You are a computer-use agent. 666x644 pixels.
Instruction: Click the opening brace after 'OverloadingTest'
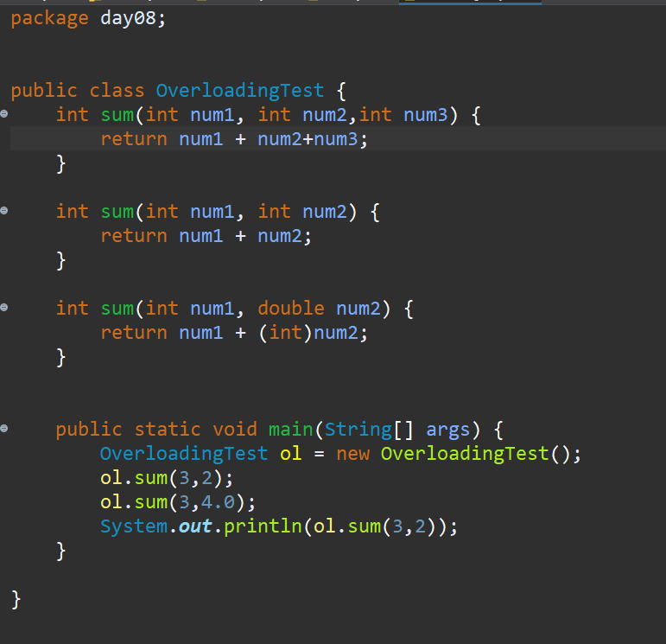(x=341, y=92)
